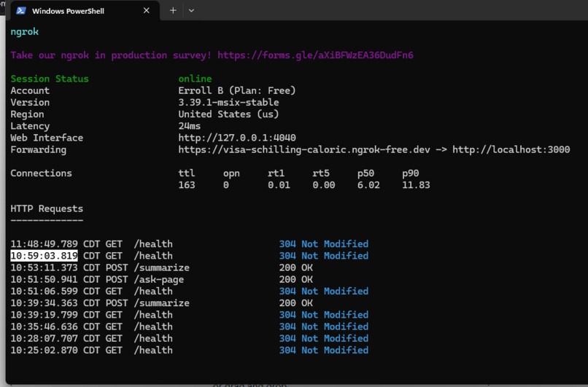Click the p90 value 11.83

tap(416, 185)
